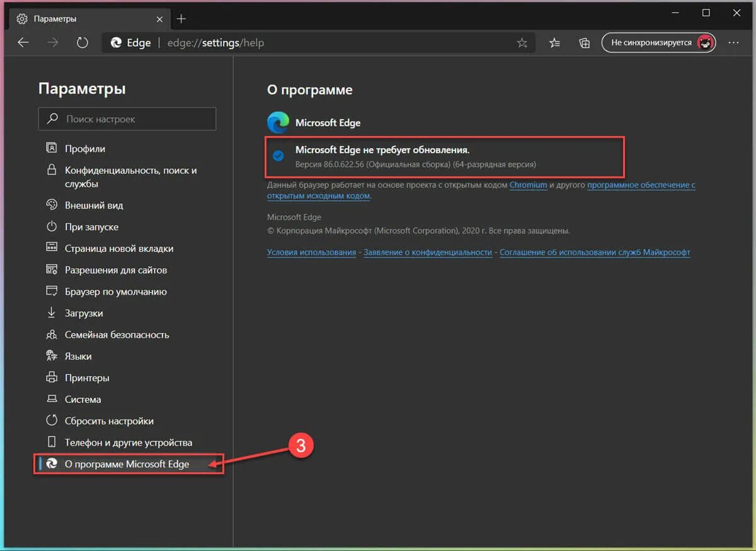This screenshot has width=756, height=551.
Task: Click the profile avatar icon
Action: pos(705,43)
